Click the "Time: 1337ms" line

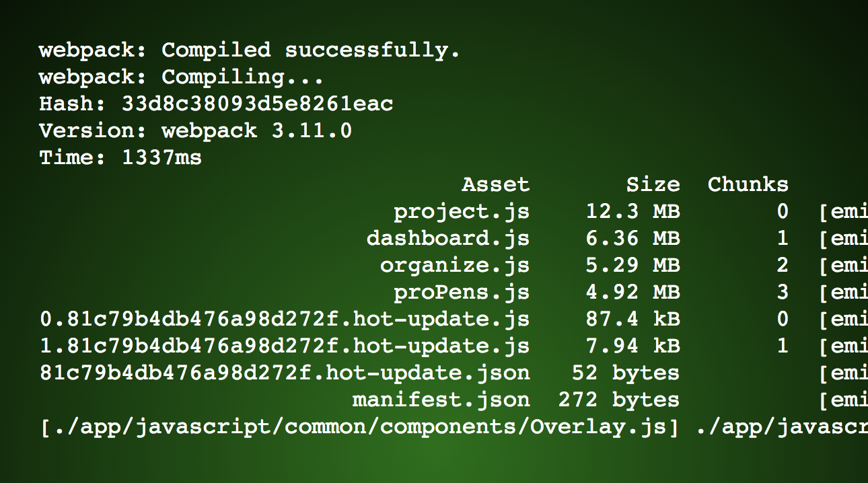[120, 158]
